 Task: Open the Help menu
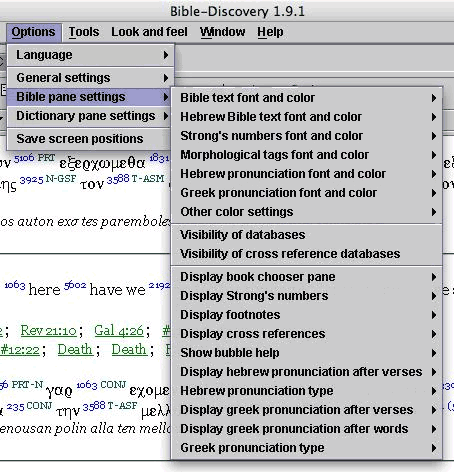point(270,32)
